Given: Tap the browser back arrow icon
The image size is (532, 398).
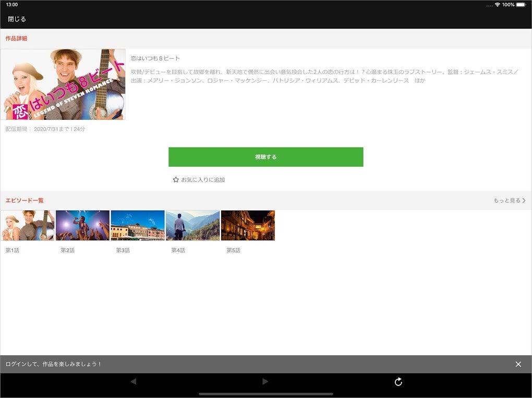Looking at the screenshot, I should click(x=134, y=381).
